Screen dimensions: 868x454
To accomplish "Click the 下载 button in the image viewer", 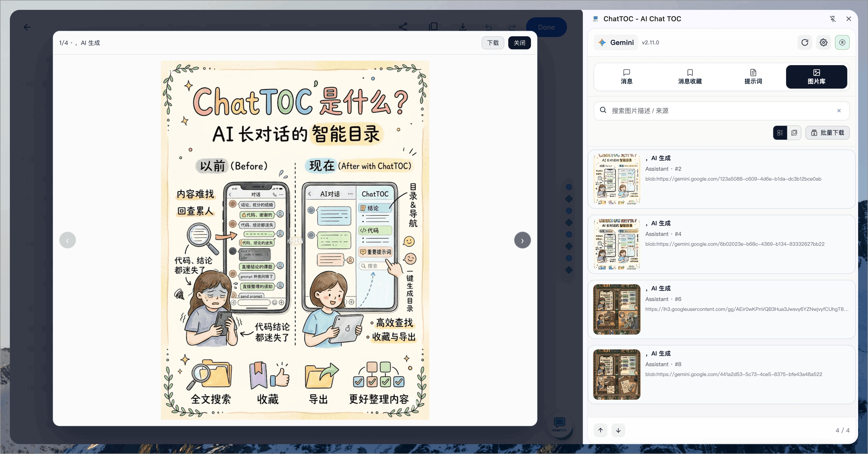I will (493, 43).
